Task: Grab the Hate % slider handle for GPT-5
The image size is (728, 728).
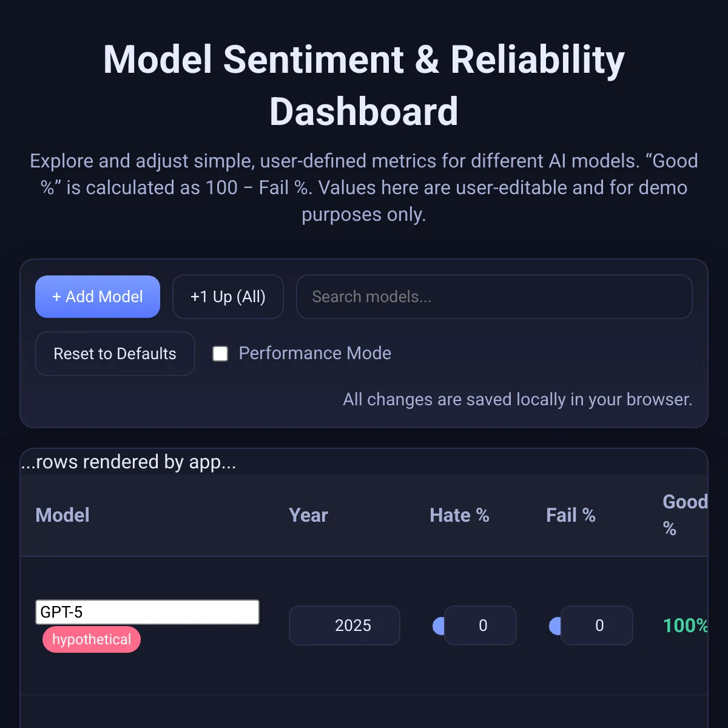Action: click(438, 625)
